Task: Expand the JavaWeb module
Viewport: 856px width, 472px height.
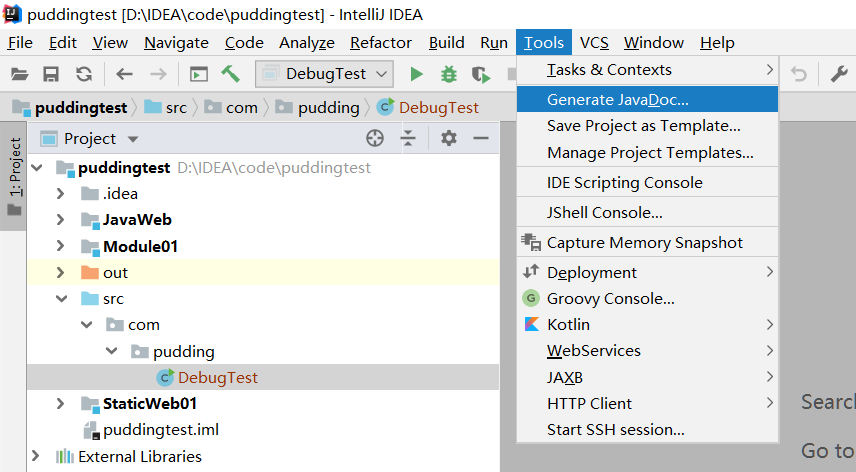Action: tap(61, 219)
